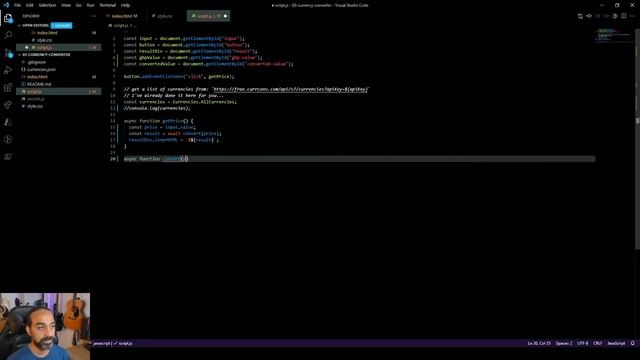640x360 pixels.
Task: Open the View menu
Action: [x=66, y=5]
